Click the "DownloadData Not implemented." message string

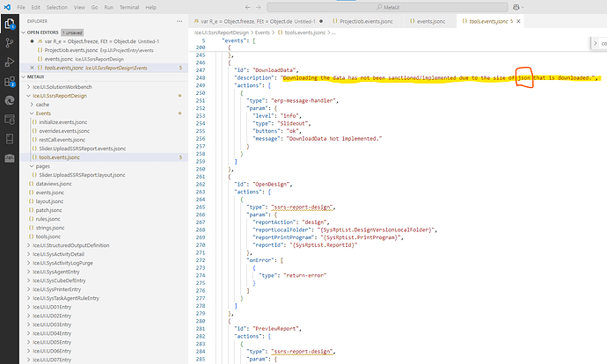(334, 139)
